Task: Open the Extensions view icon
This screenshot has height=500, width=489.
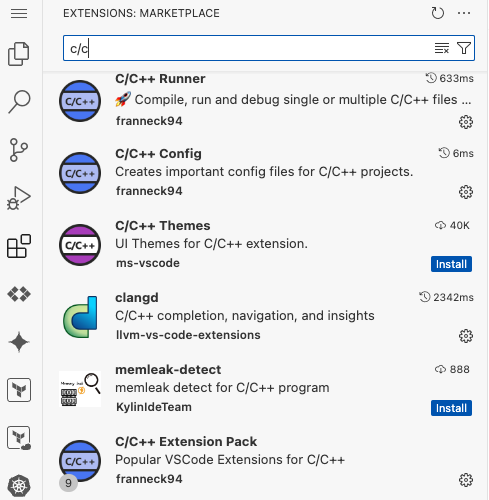Action: (x=19, y=246)
